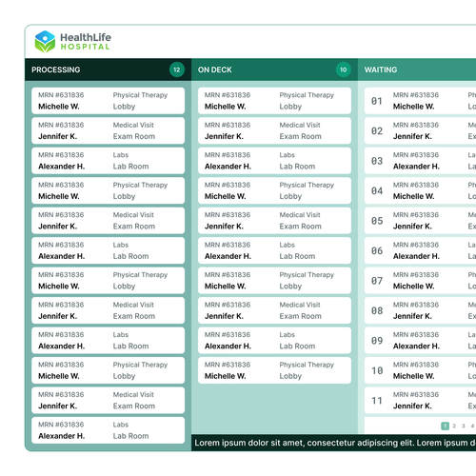The height and width of the screenshot is (476, 476).
Task: Open waiting card 03 for Alexander H.
Action: pyautogui.click(x=420, y=161)
